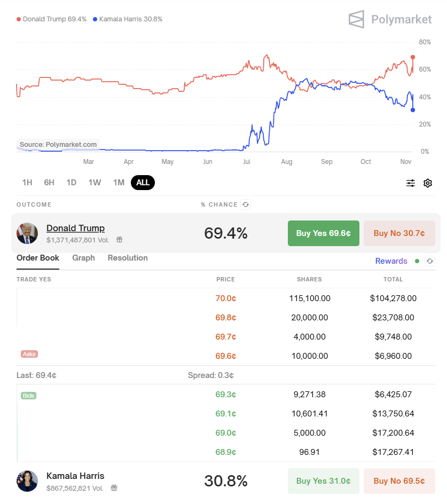Select the 1H time range
Image resolution: width=447 pixels, height=504 pixels.
tap(27, 183)
